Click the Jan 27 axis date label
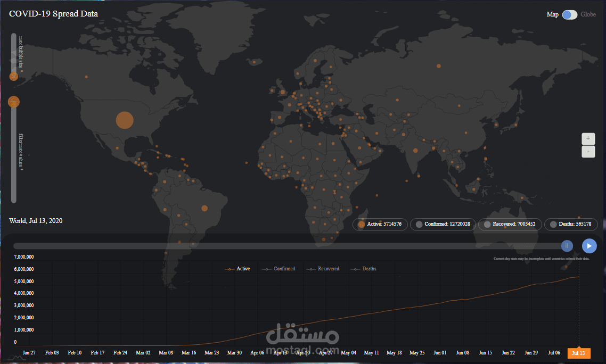The height and width of the screenshot is (364, 606). pyautogui.click(x=29, y=353)
